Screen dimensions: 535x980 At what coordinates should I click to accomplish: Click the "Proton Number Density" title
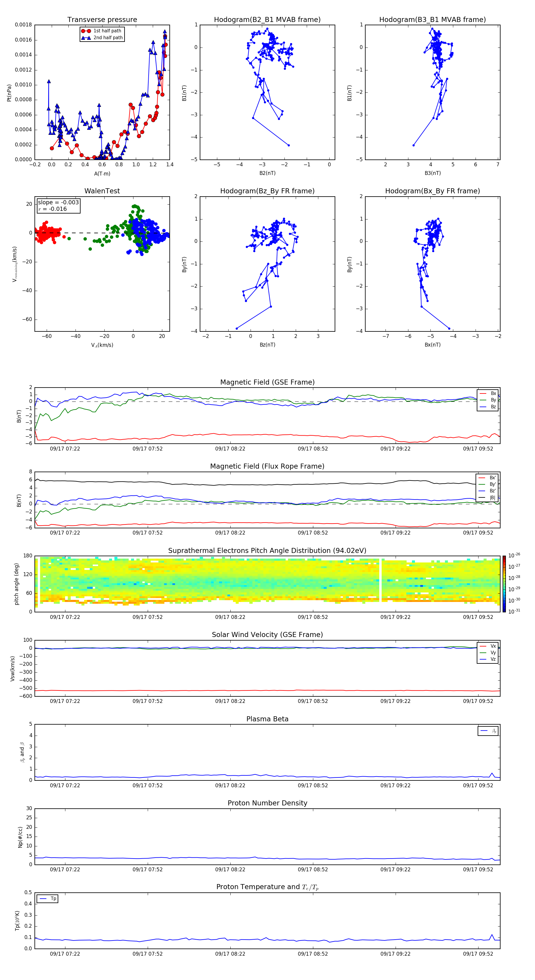coord(267,803)
